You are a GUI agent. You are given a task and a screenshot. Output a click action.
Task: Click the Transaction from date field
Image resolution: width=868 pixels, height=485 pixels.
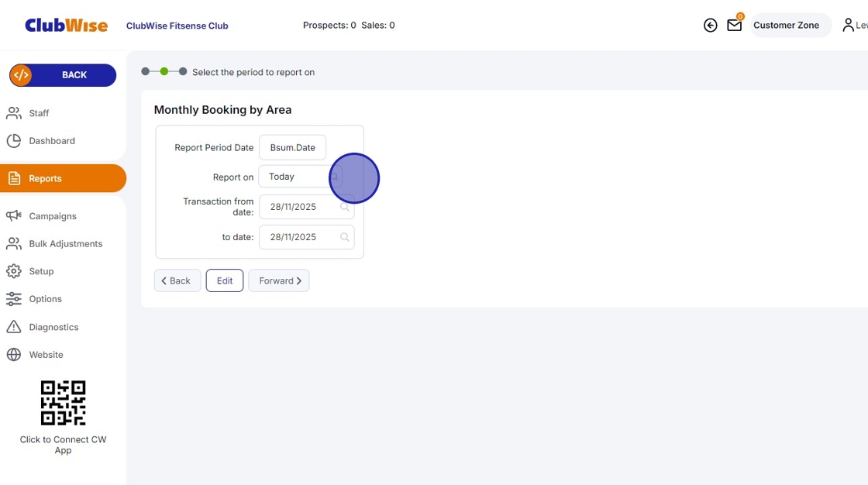click(307, 207)
